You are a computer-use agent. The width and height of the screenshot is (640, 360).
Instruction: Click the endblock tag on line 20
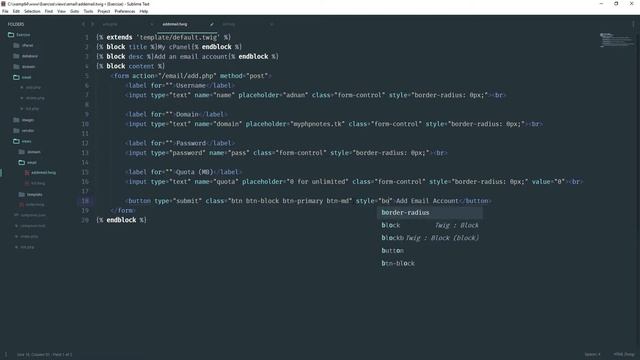pos(121,220)
